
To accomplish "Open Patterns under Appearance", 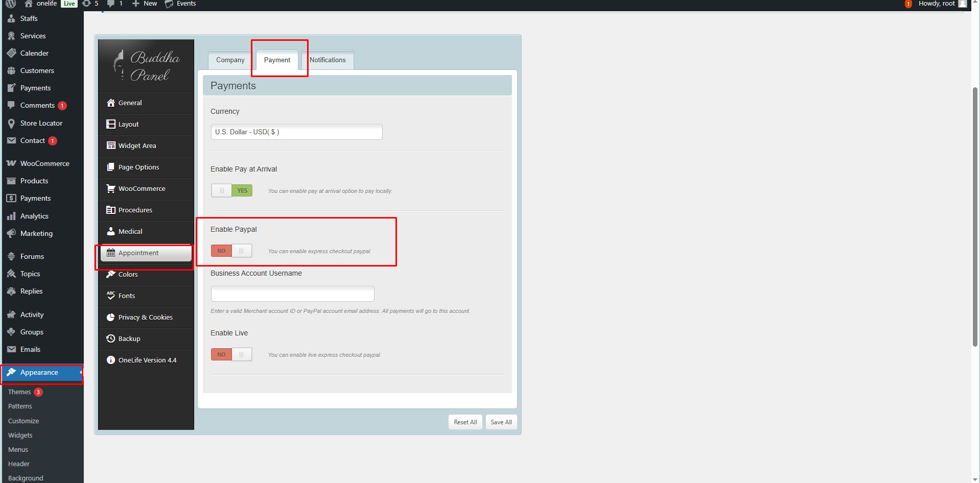I will coord(20,406).
